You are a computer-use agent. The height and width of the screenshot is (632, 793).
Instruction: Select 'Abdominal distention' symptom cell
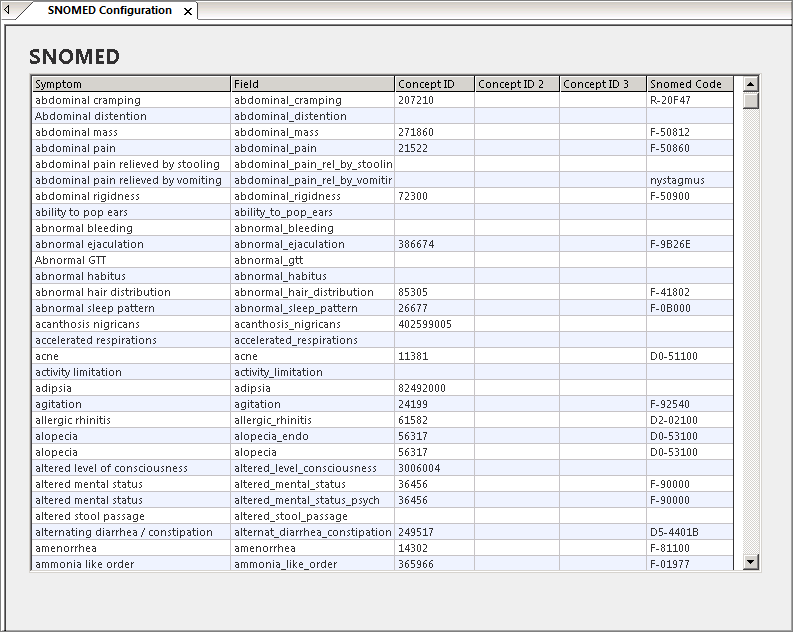pos(131,116)
